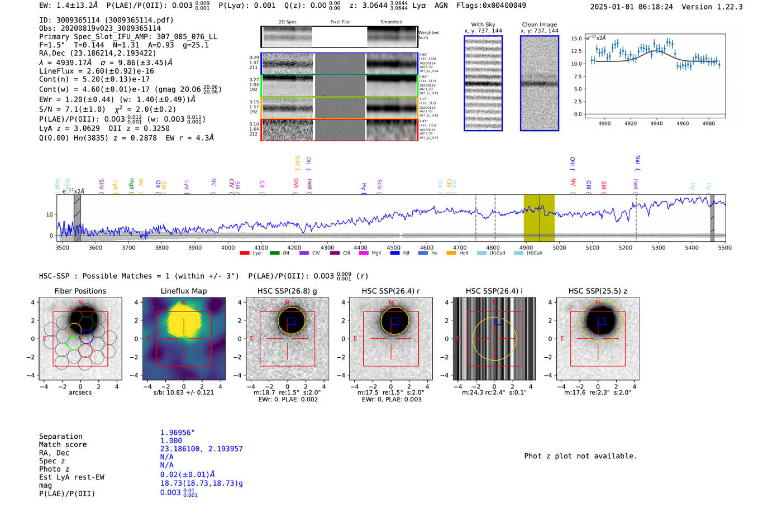Open the Lineflux Map panel

click(x=184, y=339)
